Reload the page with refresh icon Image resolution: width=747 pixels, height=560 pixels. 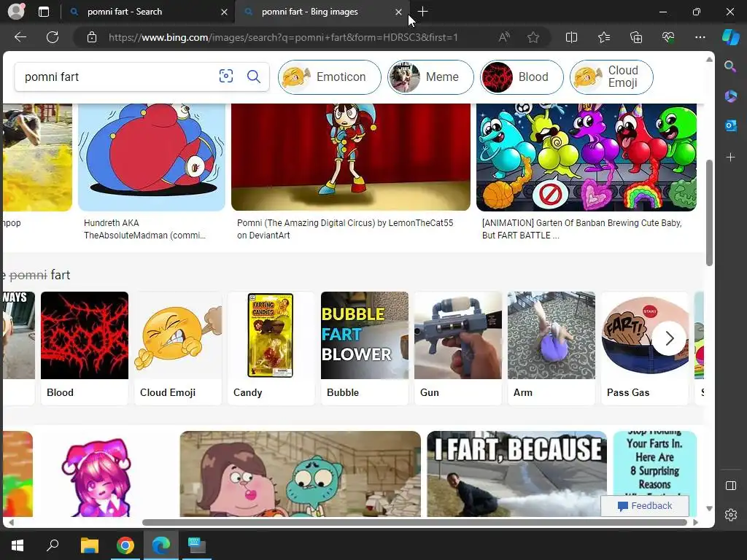[x=53, y=37]
